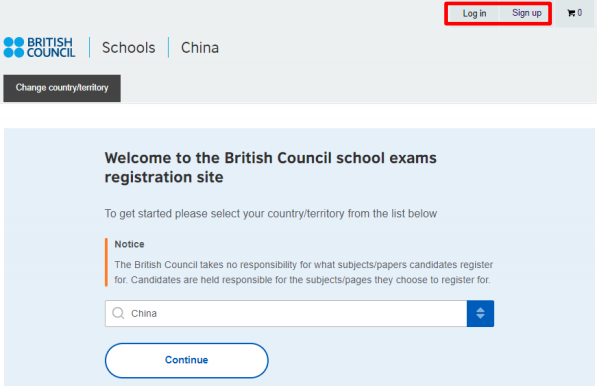Click the responsibility notice paragraph

[304, 272]
